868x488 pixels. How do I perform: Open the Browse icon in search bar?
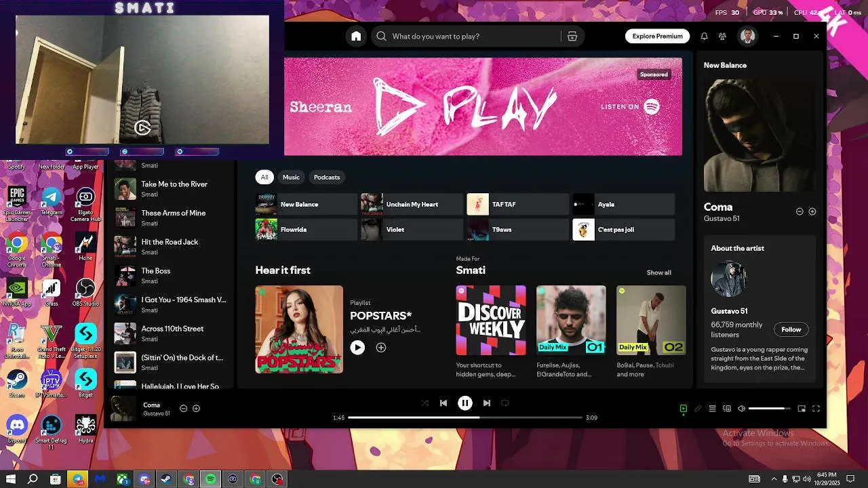[572, 37]
